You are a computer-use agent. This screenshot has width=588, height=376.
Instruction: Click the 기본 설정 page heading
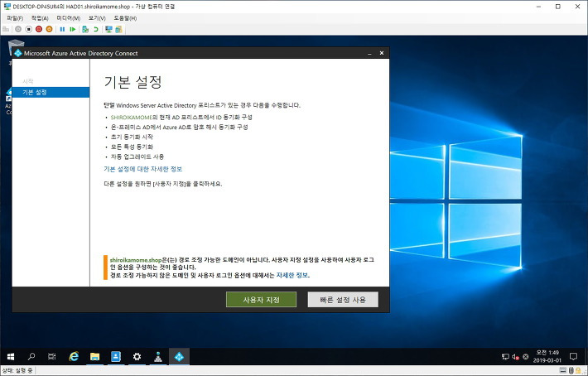tap(133, 82)
